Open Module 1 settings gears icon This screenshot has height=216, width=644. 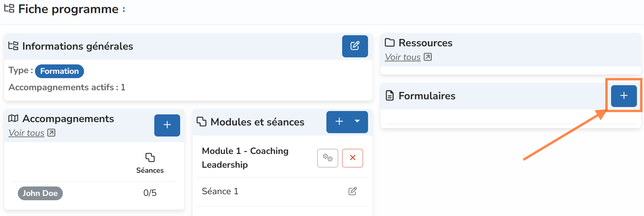click(x=327, y=158)
